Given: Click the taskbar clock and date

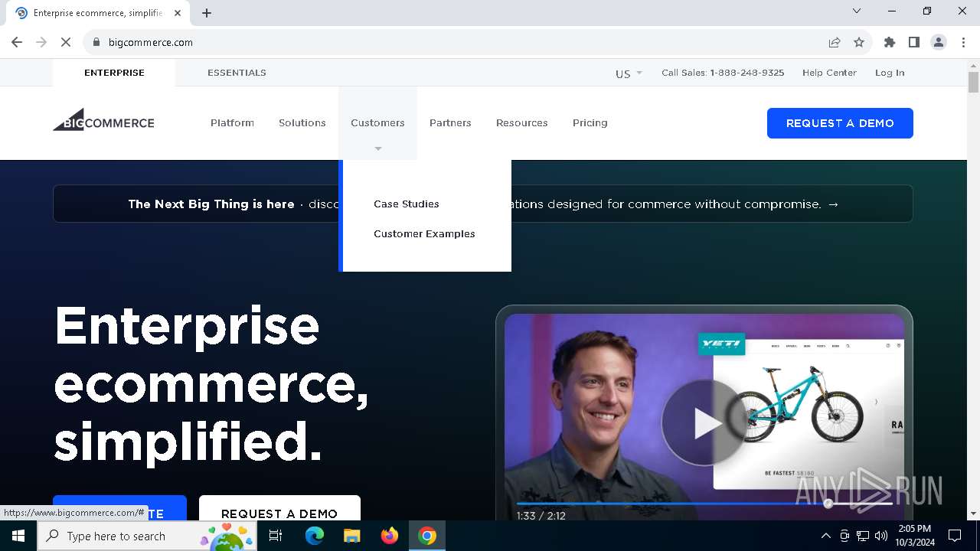Looking at the screenshot, I should [915, 536].
